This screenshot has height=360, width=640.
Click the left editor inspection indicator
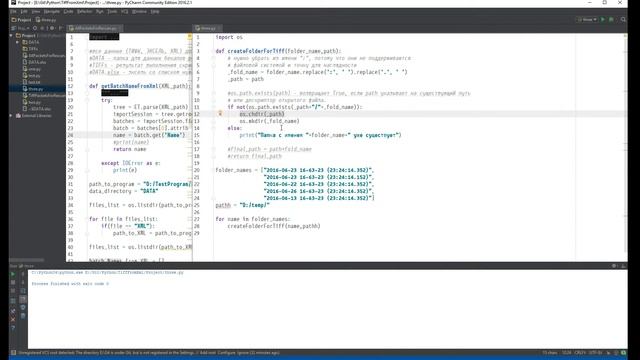point(189,37)
